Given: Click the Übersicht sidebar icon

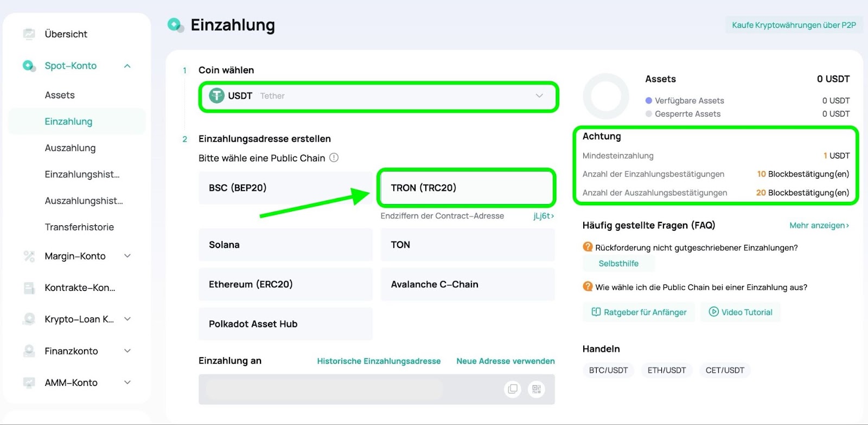Looking at the screenshot, I should tap(29, 34).
